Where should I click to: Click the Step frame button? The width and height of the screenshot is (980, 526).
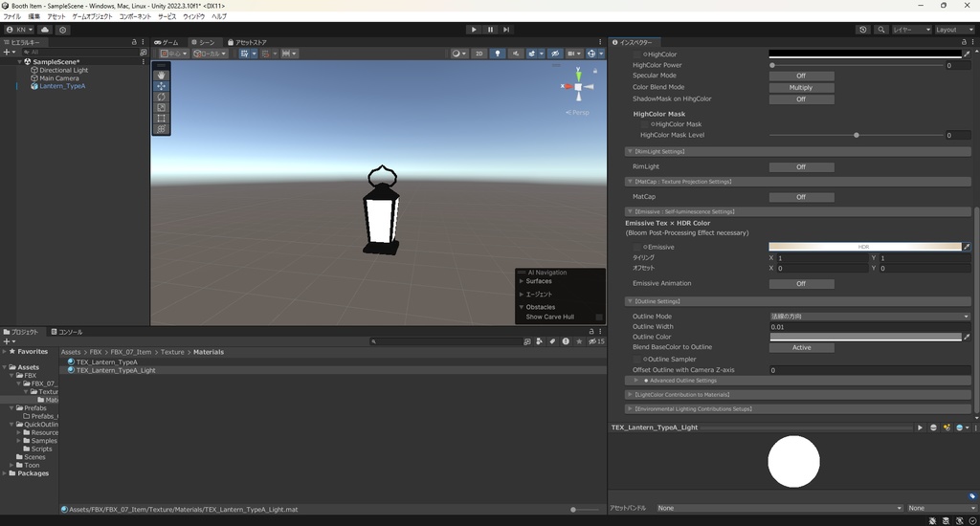(x=506, y=30)
